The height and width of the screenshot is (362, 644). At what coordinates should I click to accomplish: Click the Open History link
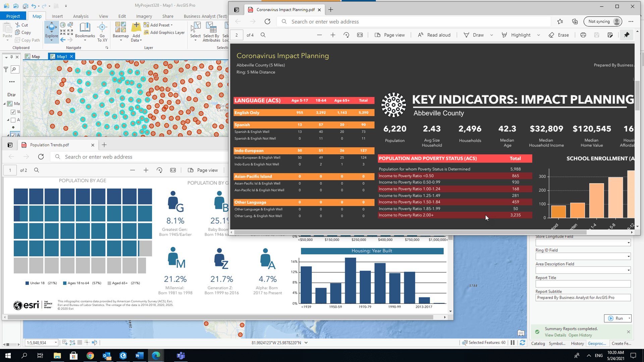[x=580, y=335]
